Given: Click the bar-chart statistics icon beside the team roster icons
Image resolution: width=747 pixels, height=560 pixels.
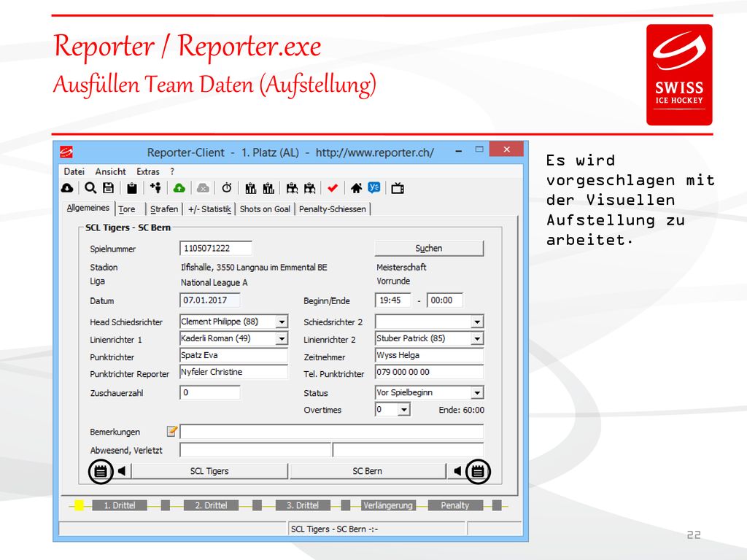Looking at the screenshot, I should (x=268, y=189).
